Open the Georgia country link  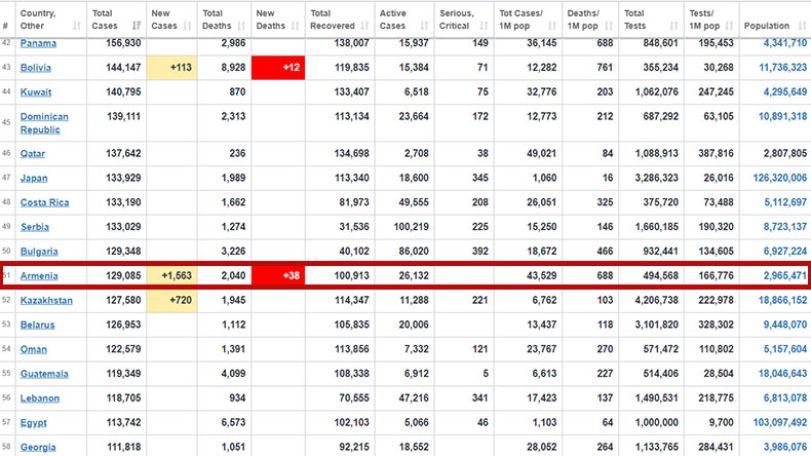pos(38,447)
